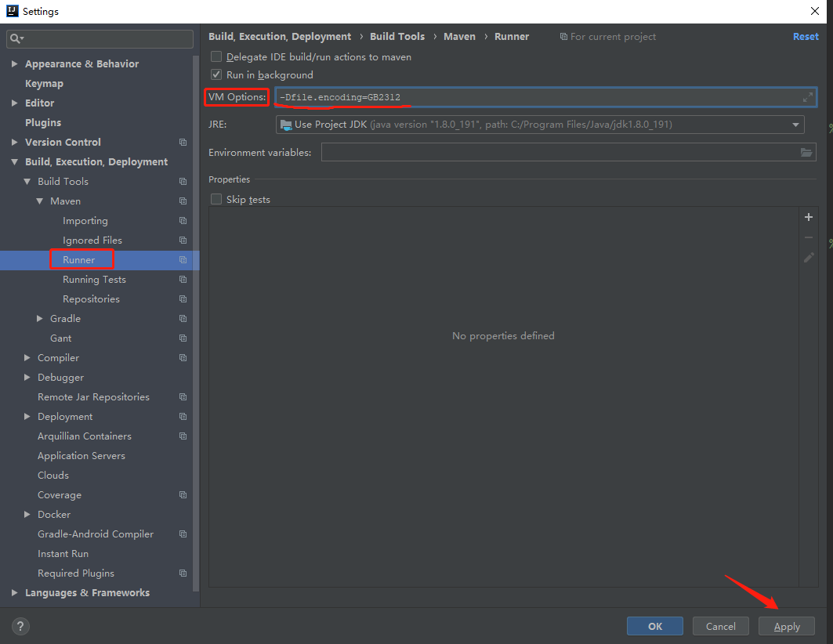Enable the Skip tests checkbox
The image size is (833, 644).
[x=216, y=199]
